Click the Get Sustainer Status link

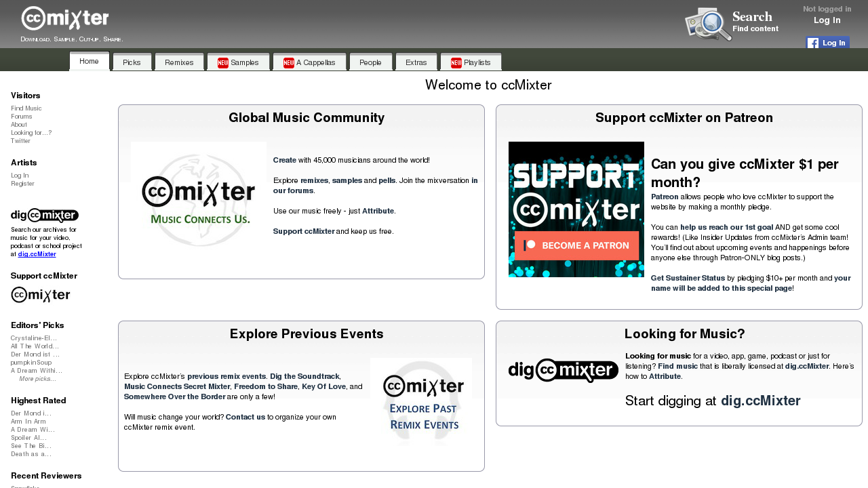pos(688,278)
